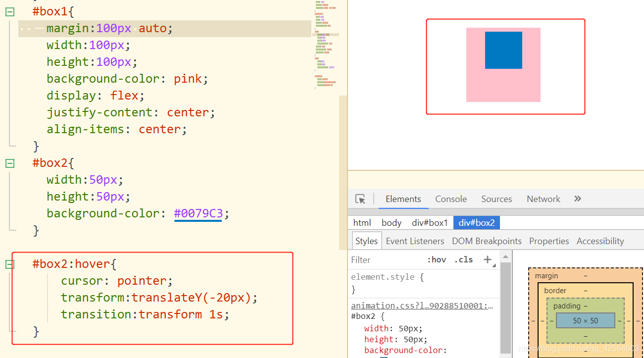Click the inspect element picker icon
This screenshot has height=358, width=644.
click(360, 199)
